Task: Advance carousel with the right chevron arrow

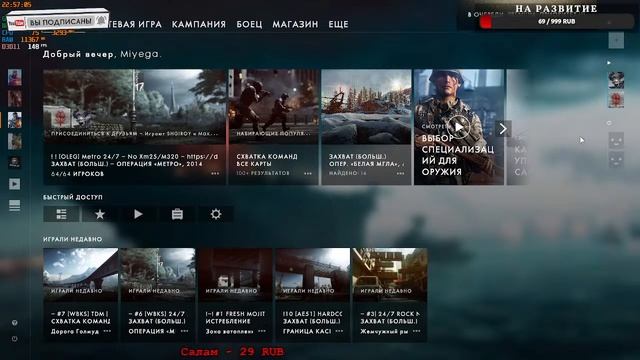Action: [503, 129]
